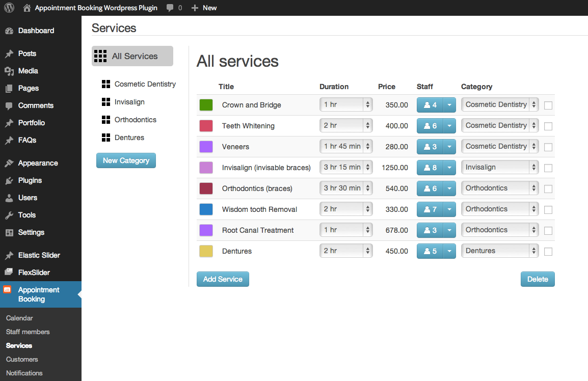Go to Calendar in Appointment Booking menu
The image size is (588, 381).
coord(19,318)
